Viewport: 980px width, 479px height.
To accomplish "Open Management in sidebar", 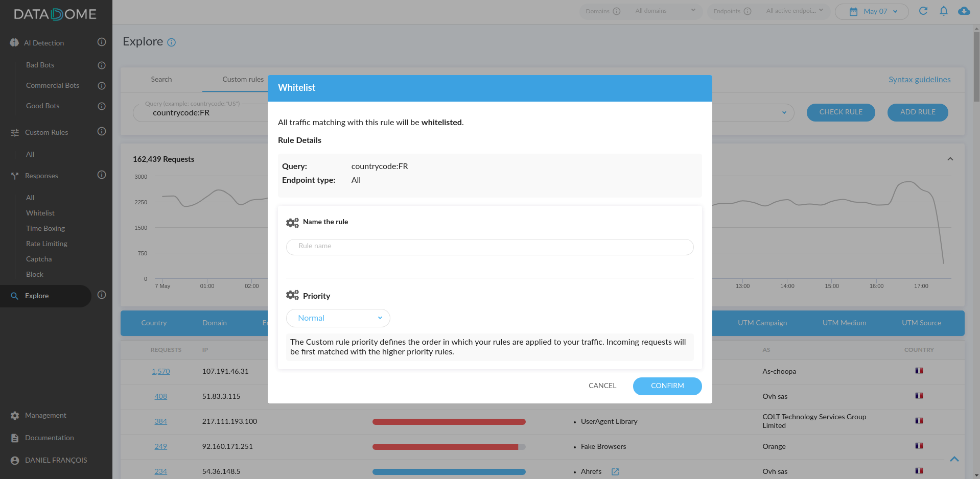I will (x=45, y=416).
